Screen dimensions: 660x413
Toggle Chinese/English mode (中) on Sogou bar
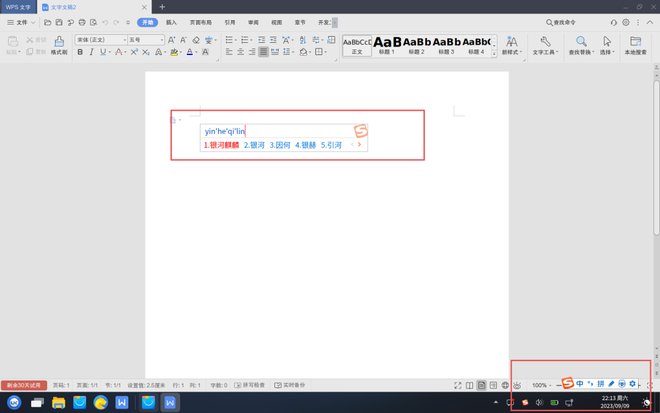pos(580,384)
